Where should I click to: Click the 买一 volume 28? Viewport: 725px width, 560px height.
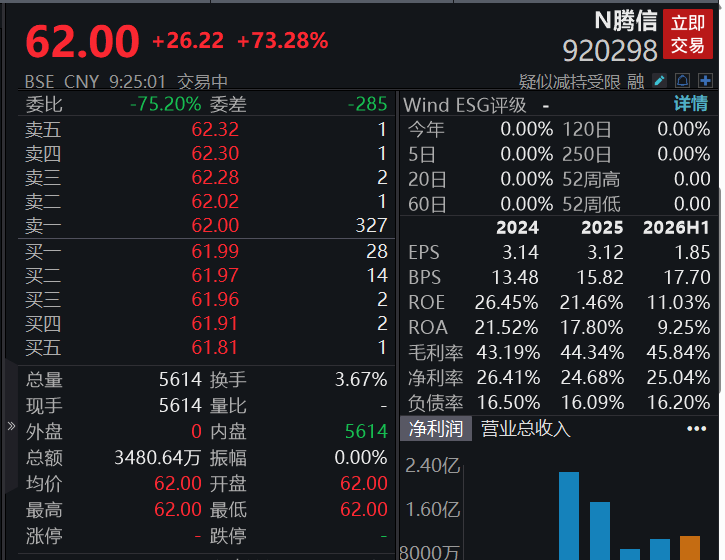coord(377,252)
